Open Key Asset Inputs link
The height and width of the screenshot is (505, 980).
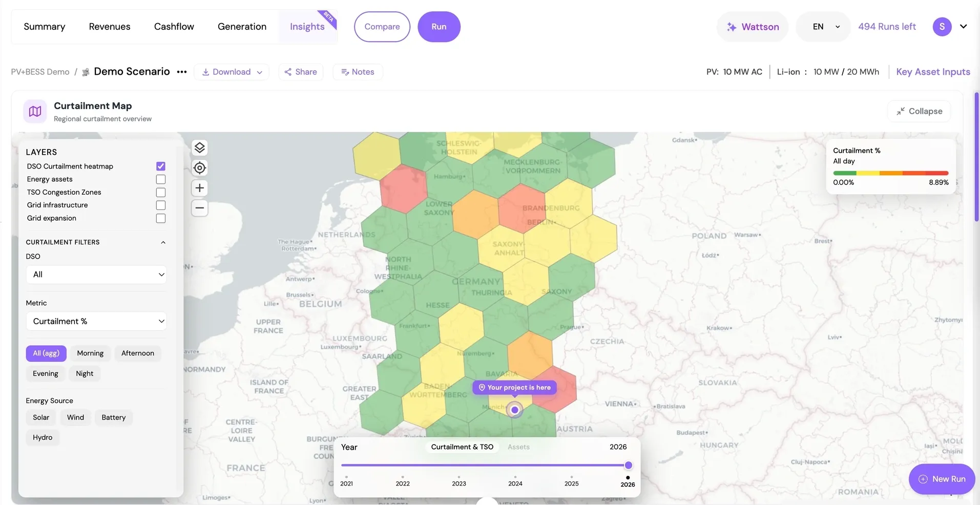933,72
